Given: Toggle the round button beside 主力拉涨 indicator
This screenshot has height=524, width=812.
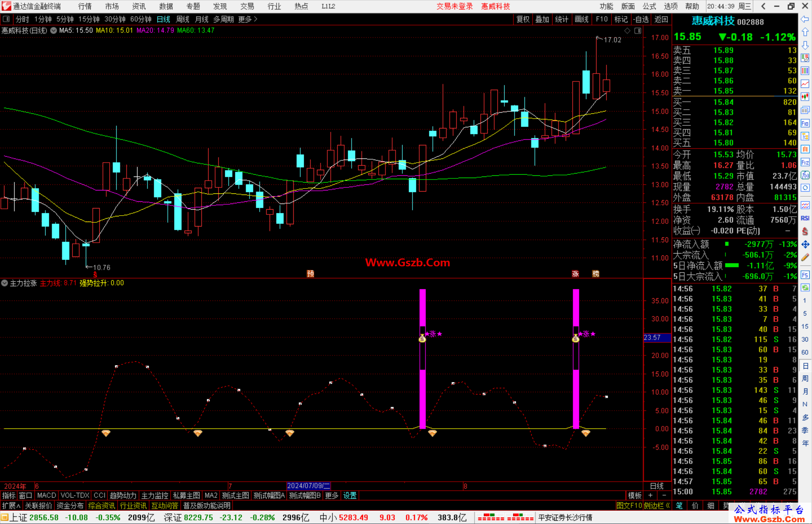Looking at the screenshot, I should pyautogui.click(x=5, y=283).
